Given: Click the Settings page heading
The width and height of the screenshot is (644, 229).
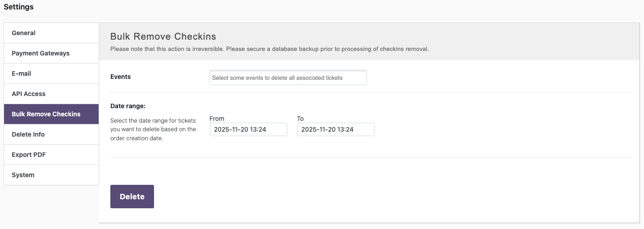Looking at the screenshot, I should (x=18, y=7).
